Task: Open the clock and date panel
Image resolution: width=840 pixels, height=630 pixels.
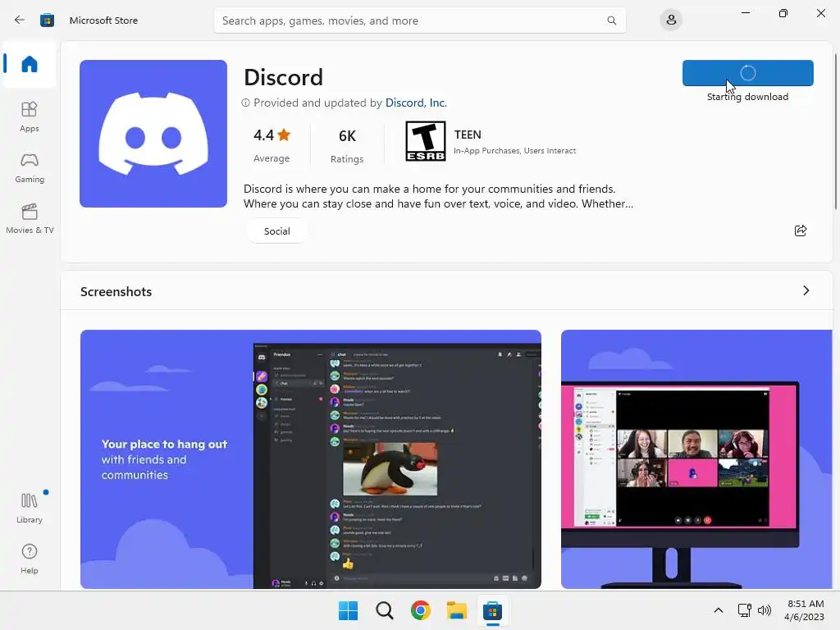Action: (805, 610)
